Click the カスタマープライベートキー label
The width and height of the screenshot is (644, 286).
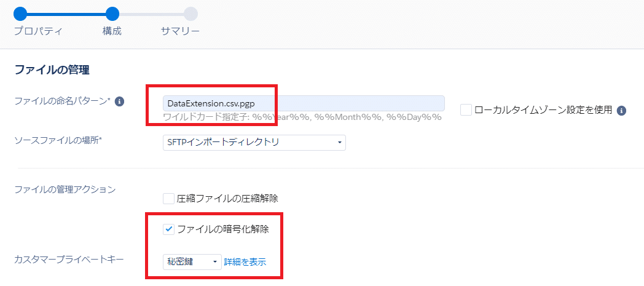point(69,260)
